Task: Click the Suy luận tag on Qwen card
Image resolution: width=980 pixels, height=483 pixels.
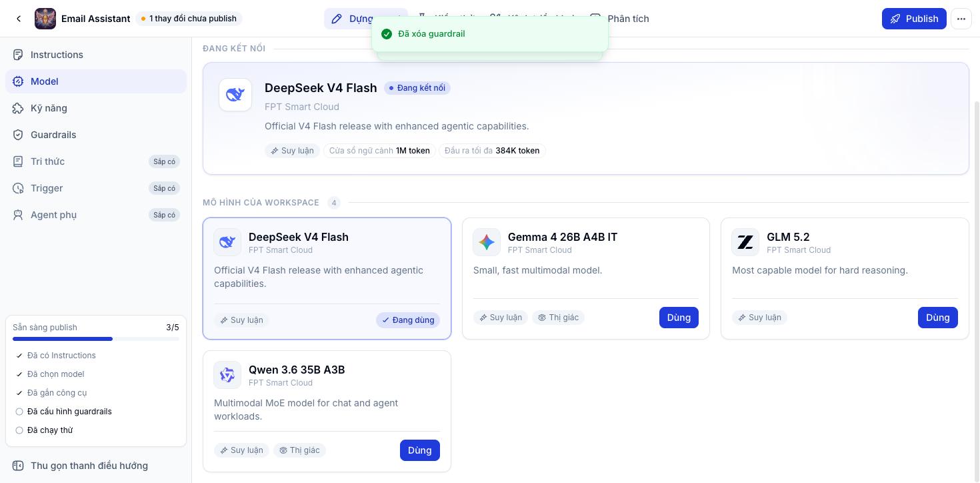Action: click(x=241, y=450)
